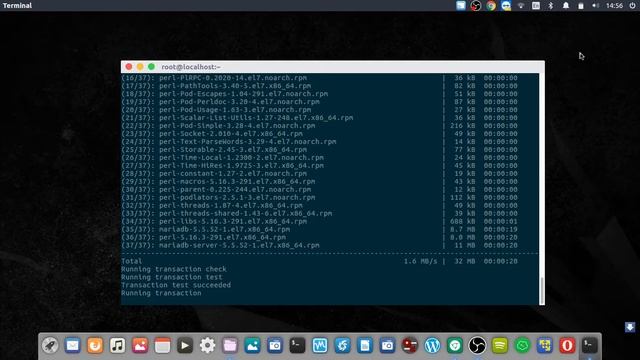Click the line 'Running transaction check'
This screenshot has width=640, height=360.
(x=174, y=269)
